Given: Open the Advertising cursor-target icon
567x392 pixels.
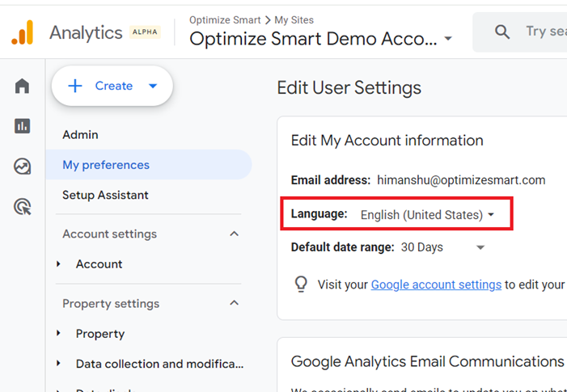Looking at the screenshot, I should coord(23,207).
